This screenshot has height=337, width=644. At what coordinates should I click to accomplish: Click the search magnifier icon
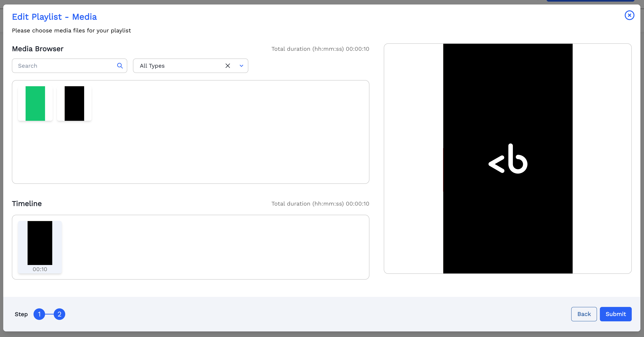(120, 66)
